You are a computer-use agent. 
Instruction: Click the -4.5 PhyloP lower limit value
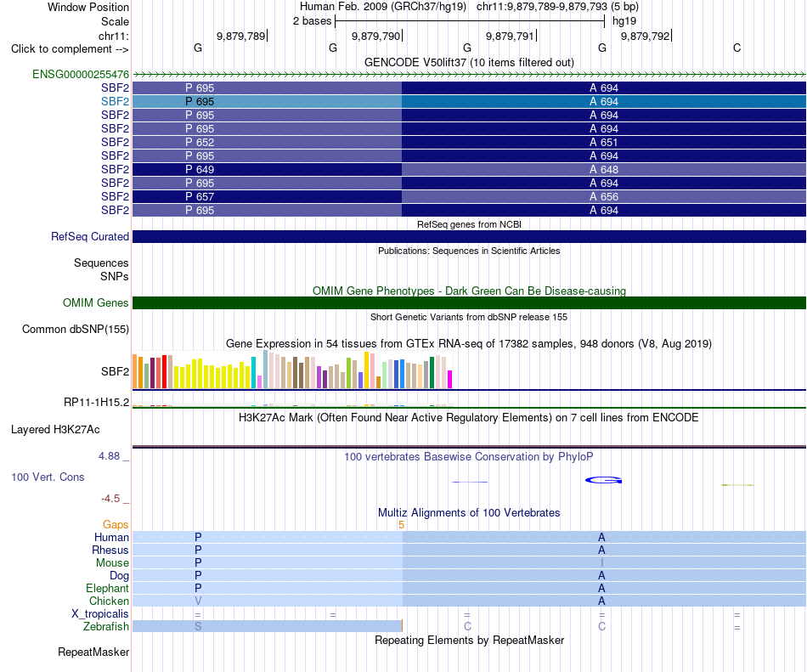point(110,498)
